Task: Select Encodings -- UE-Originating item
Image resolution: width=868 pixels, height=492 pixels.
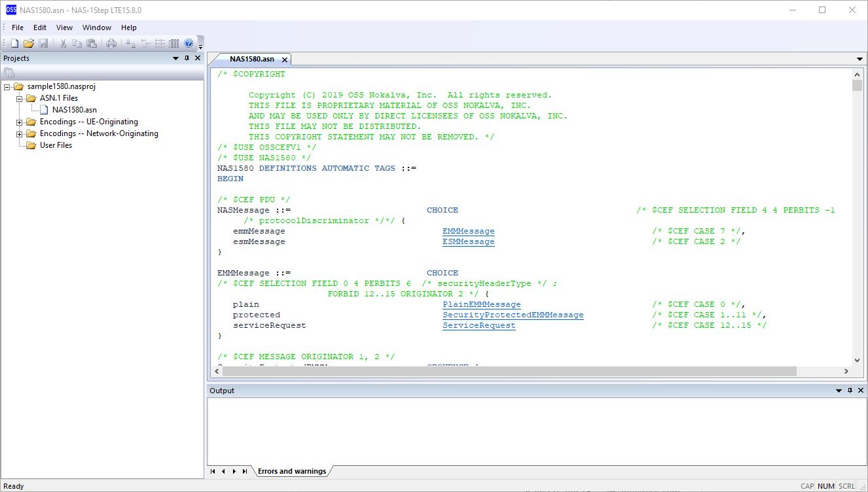Action: point(89,122)
